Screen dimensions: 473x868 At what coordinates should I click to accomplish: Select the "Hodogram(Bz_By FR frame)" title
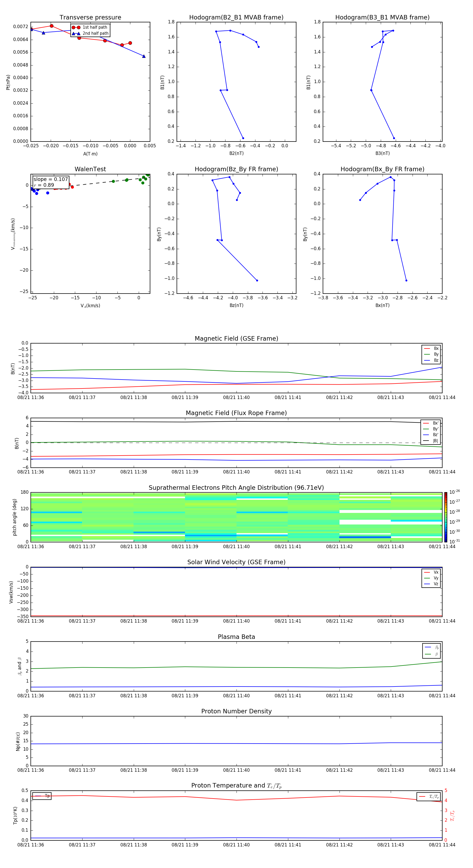pos(236,169)
